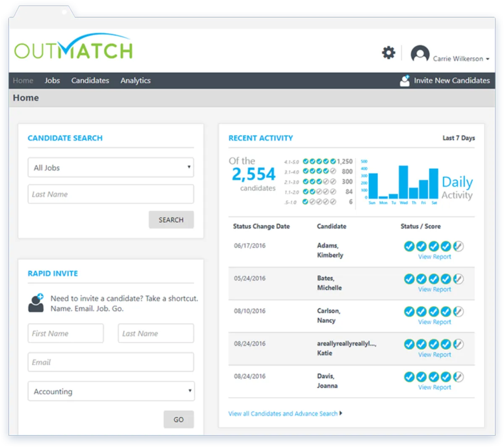Click the 1.1-2.0 score range row icons
Screen dimensions: 504x447
[320, 192]
